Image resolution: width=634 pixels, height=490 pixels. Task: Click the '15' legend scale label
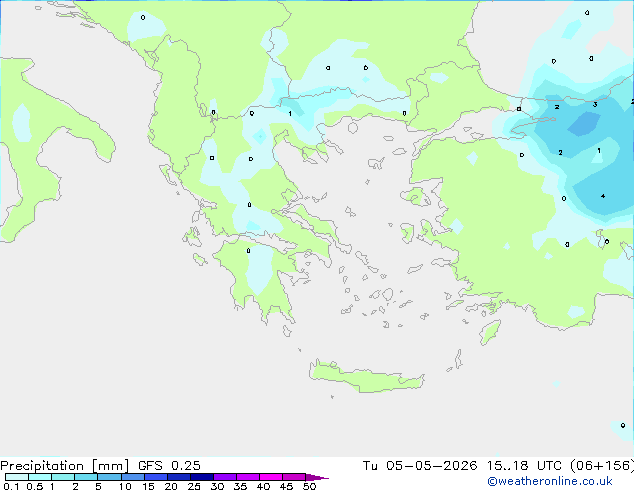point(148,486)
